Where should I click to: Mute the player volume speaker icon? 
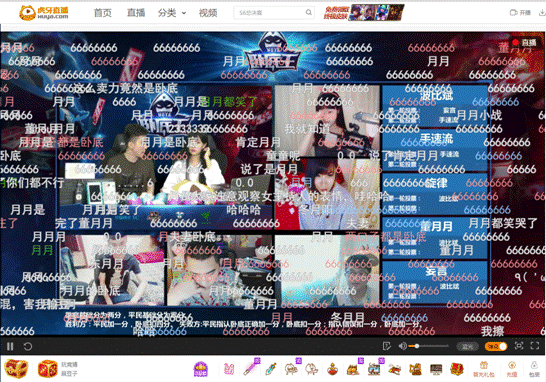tap(402, 346)
